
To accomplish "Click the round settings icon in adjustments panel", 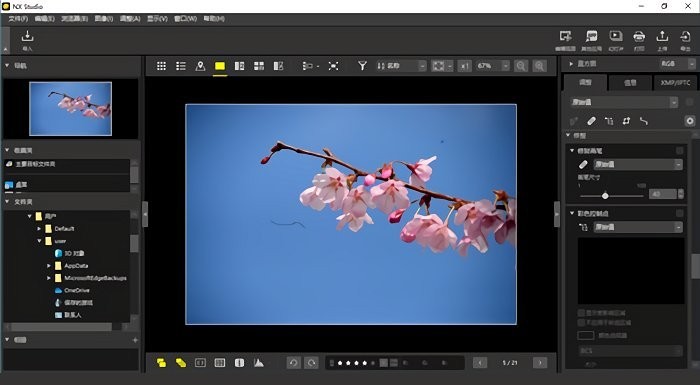I will [690, 121].
